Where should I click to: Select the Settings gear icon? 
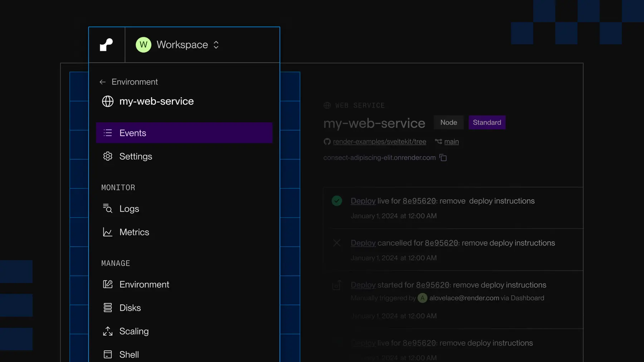[107, 156]
